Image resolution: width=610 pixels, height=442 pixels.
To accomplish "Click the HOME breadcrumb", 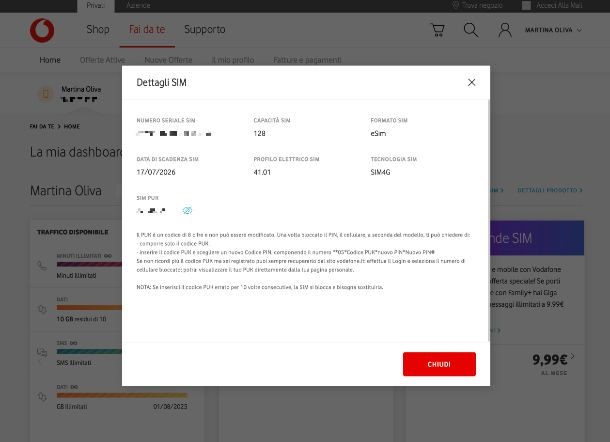I will click(72, 126).
